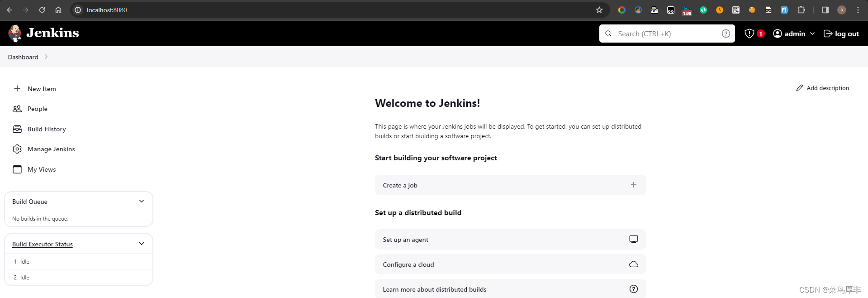Click the green circular arrows extension icon
This screenshot has width=868, height=298.
tap(703, 10)
